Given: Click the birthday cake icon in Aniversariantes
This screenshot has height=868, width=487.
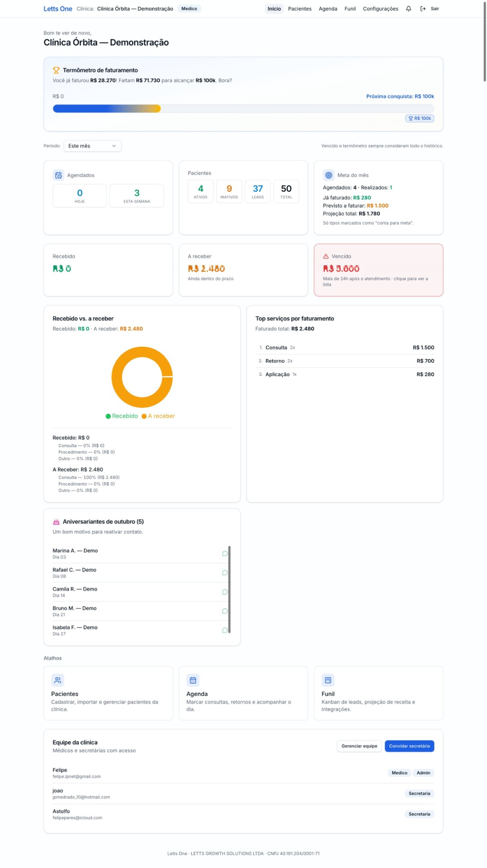Looking at the screenshot, I should [56, 522].
